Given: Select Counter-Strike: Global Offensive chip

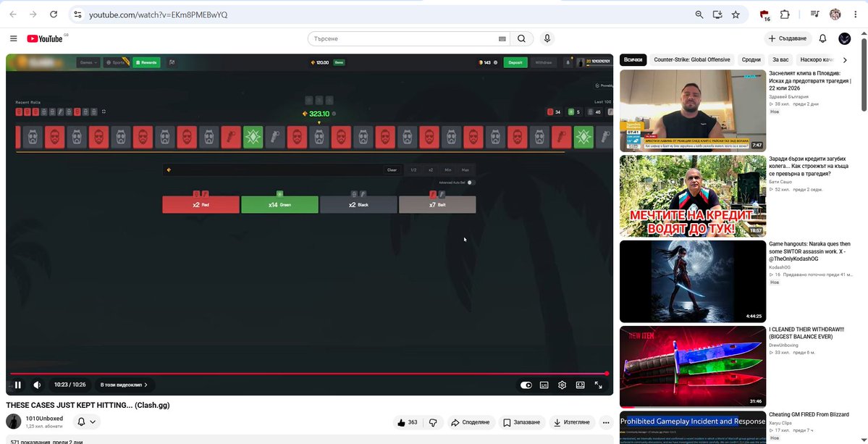Looking at the screenshot, I should pyautogui.click(x=691, y=60).
